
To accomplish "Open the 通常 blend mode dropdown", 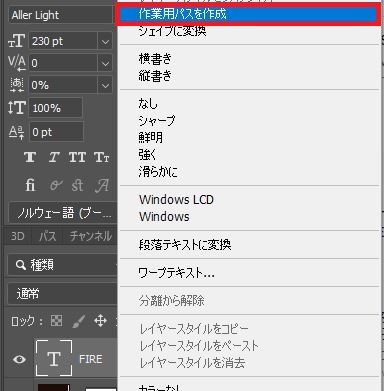I will (x=63, y=294).
